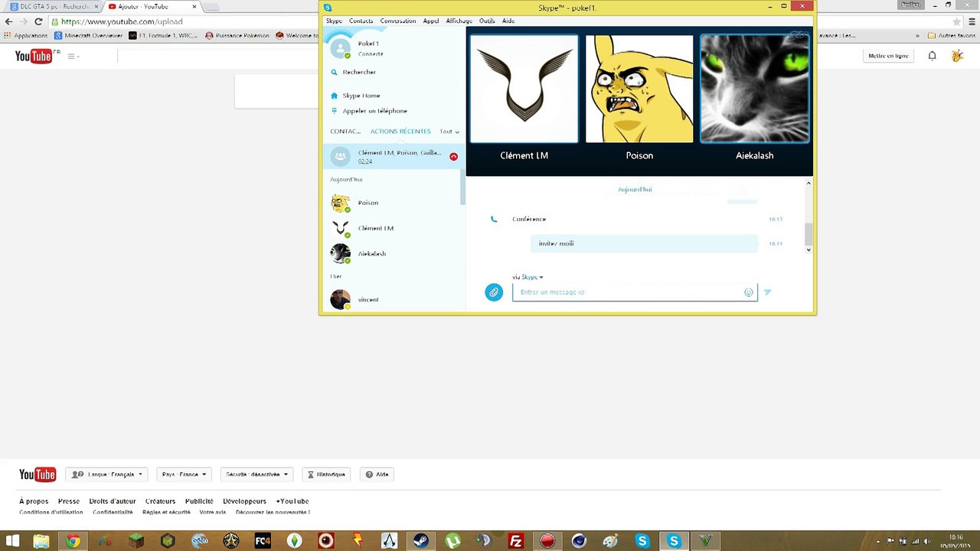The height and width of the screenshot is (551, 980).
Task: Open PokeF1 profile avatar in Skype
Action: [341, 48]
